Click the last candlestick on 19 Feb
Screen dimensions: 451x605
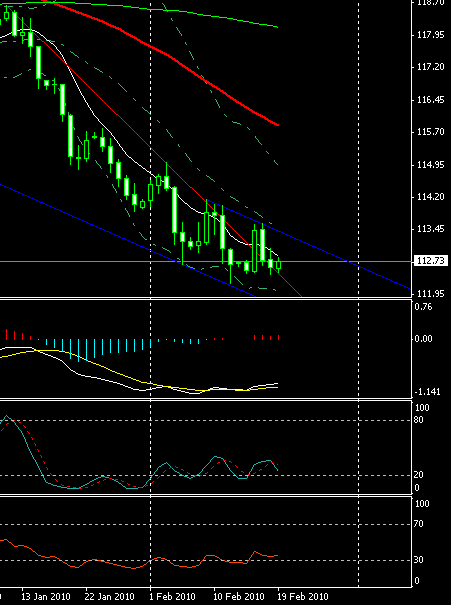[279, 265]
